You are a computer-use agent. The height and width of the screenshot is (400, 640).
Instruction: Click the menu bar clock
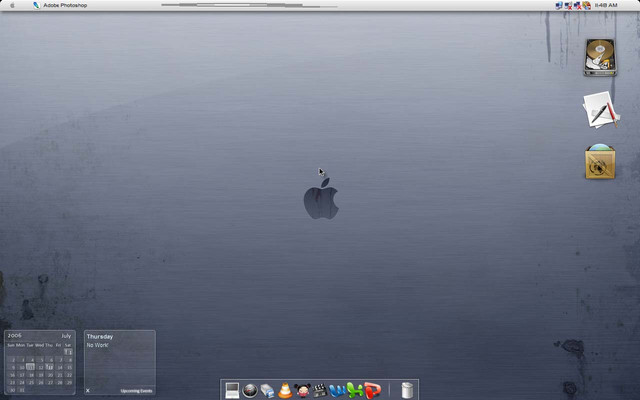[x=606, y=5]
